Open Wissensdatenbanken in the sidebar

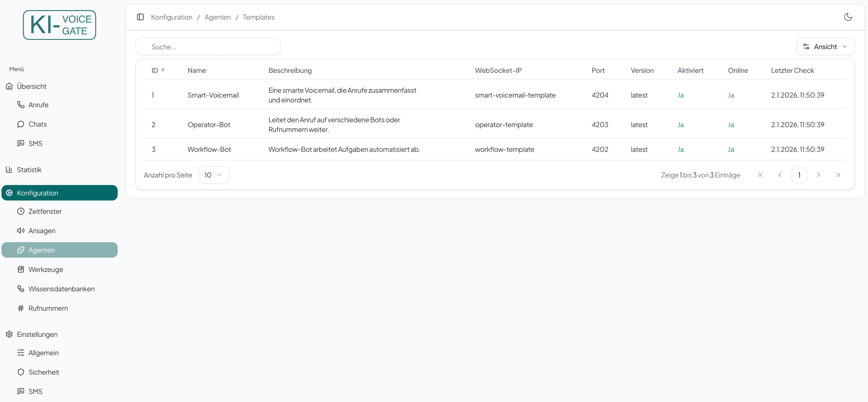coord(61,289)
